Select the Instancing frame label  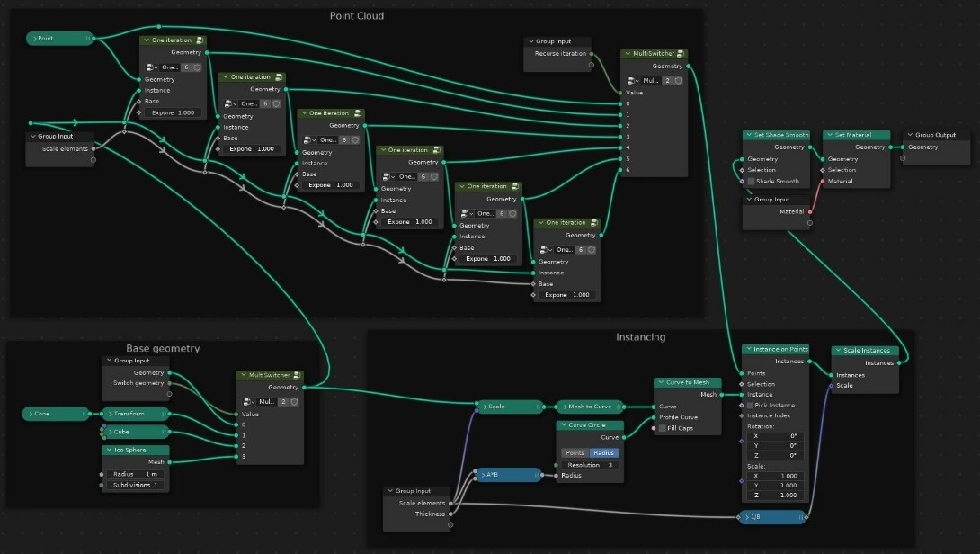point(641,337)
